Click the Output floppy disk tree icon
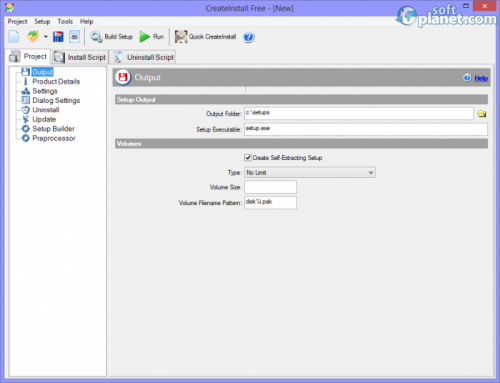The width and height of the screenshot is (500, 383). click(x=25, y=72)
